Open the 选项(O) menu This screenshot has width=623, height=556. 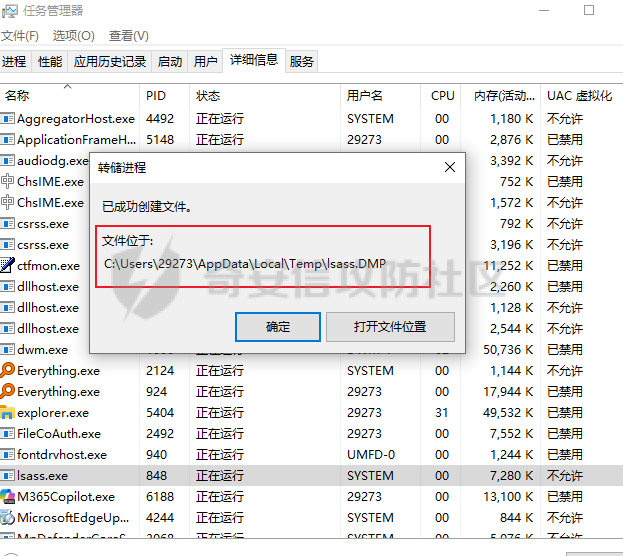tap(73, 36)
